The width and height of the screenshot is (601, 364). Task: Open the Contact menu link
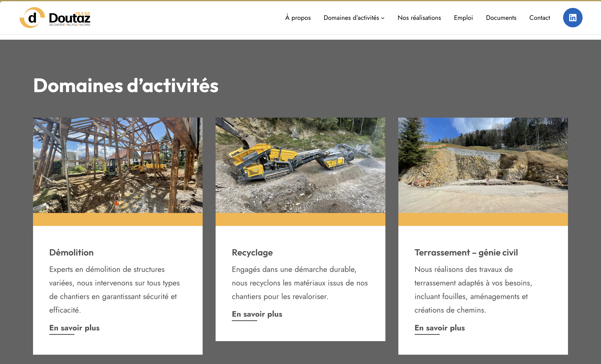coord(540,18)
